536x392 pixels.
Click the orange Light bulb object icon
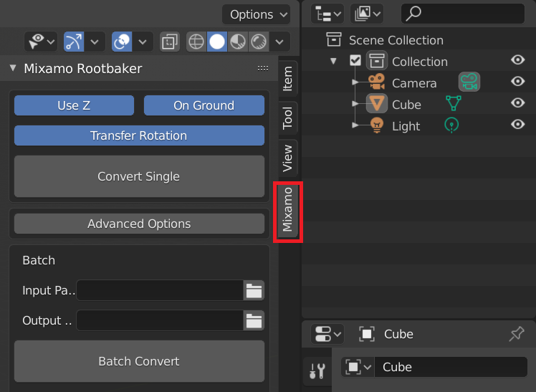(x=377, y=125)
